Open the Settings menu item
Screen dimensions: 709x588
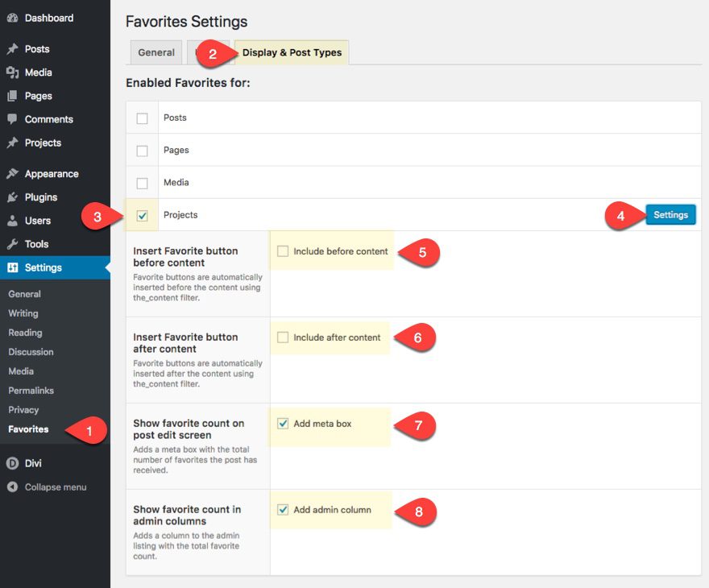coord(55,267)
